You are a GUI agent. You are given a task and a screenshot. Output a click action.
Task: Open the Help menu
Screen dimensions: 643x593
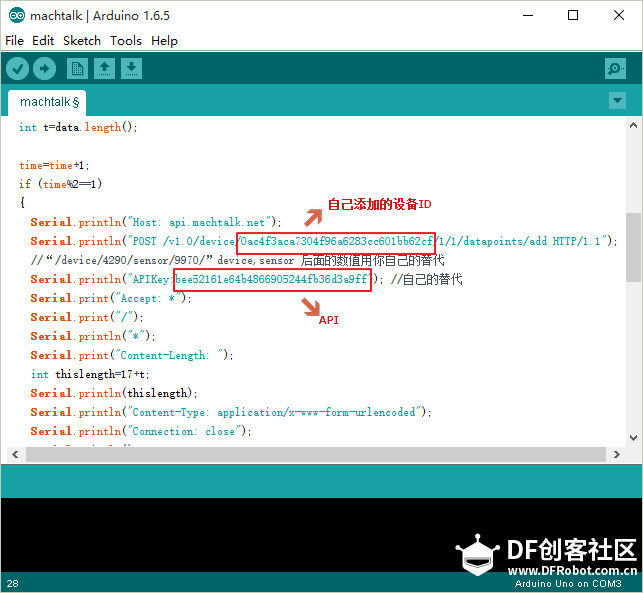(x=164, y=41)
